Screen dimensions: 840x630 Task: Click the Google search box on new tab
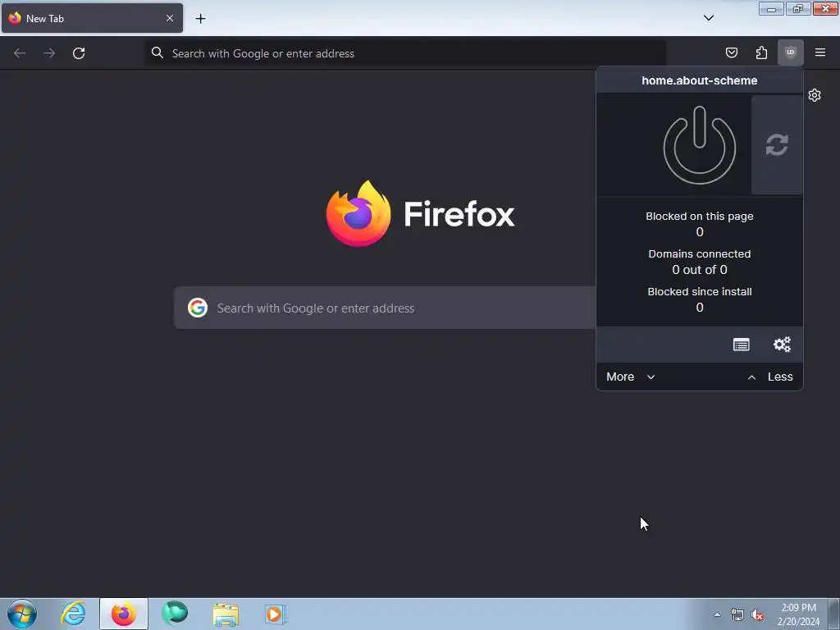385,308
